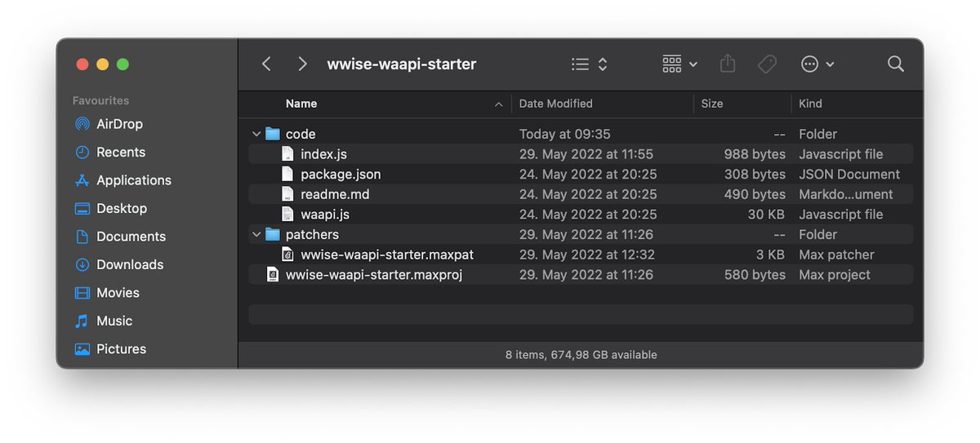980x443 pixels.
Task: Click the '29. May 2022 at 11:55' date
Action: coord(586,154)
